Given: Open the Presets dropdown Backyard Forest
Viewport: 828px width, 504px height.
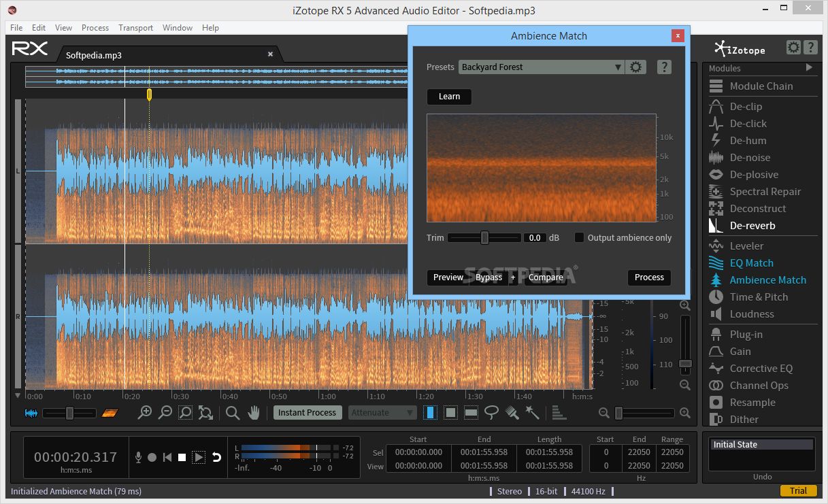Looking at the screenshot, I should coord(542,67).
